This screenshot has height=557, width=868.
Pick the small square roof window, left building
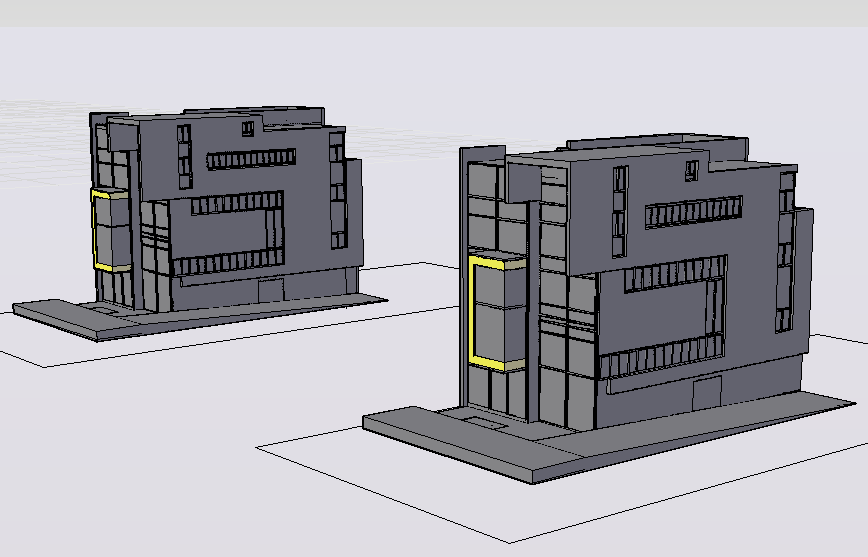coord(247,127)
